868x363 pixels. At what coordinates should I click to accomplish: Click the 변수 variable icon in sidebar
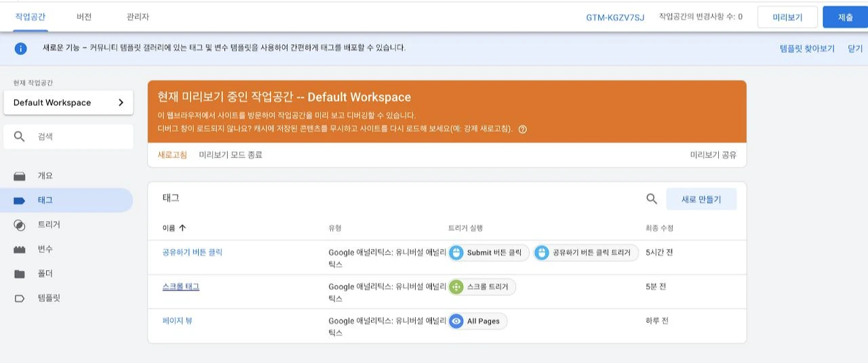20,249
